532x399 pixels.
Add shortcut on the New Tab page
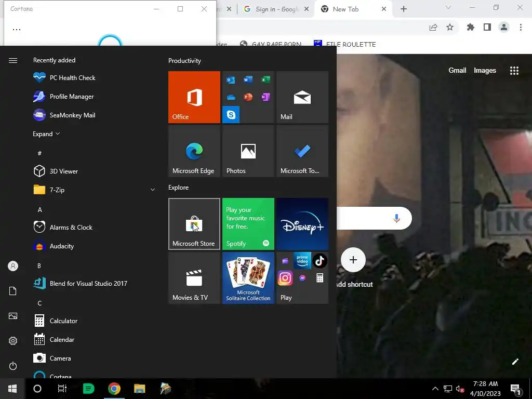(353, 260)
